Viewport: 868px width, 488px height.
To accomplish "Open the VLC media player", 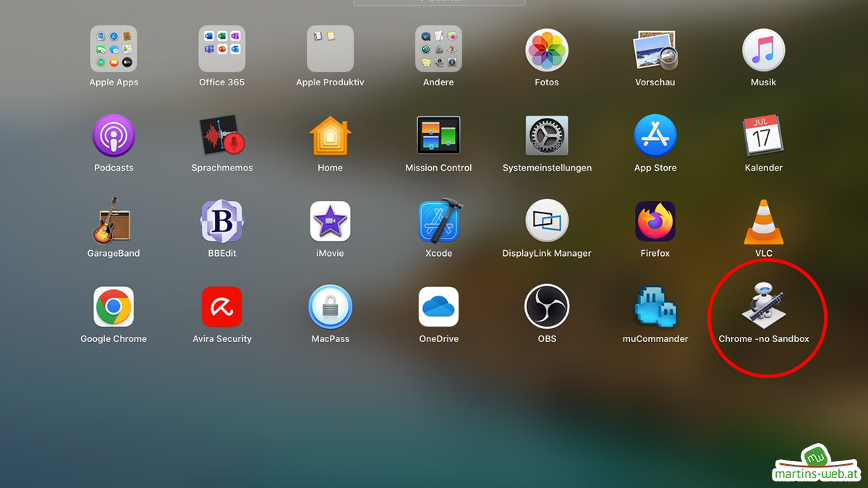I will (764, 221).
